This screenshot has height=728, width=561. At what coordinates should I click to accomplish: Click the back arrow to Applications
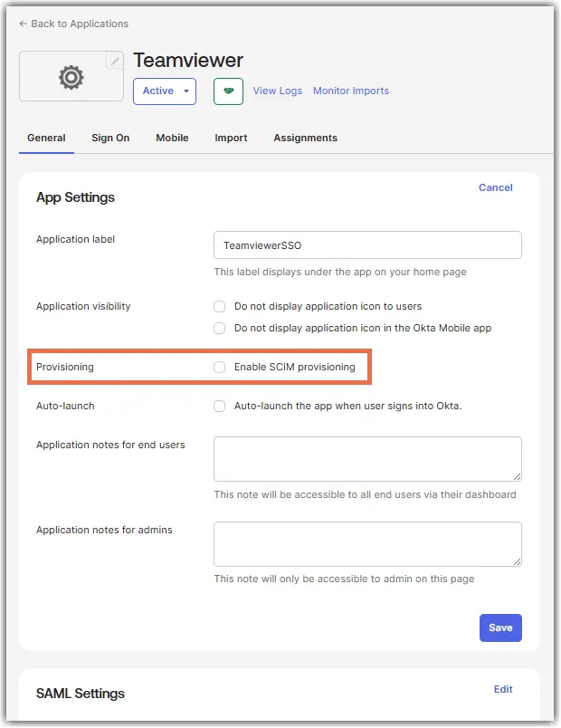click(24, 24)
